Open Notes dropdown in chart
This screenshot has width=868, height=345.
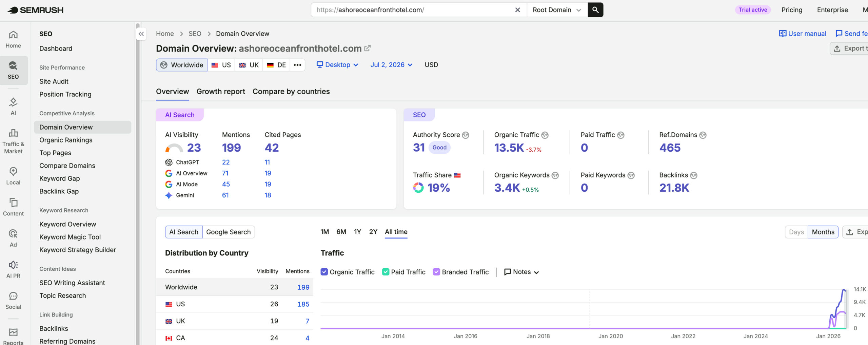(521, 272)
